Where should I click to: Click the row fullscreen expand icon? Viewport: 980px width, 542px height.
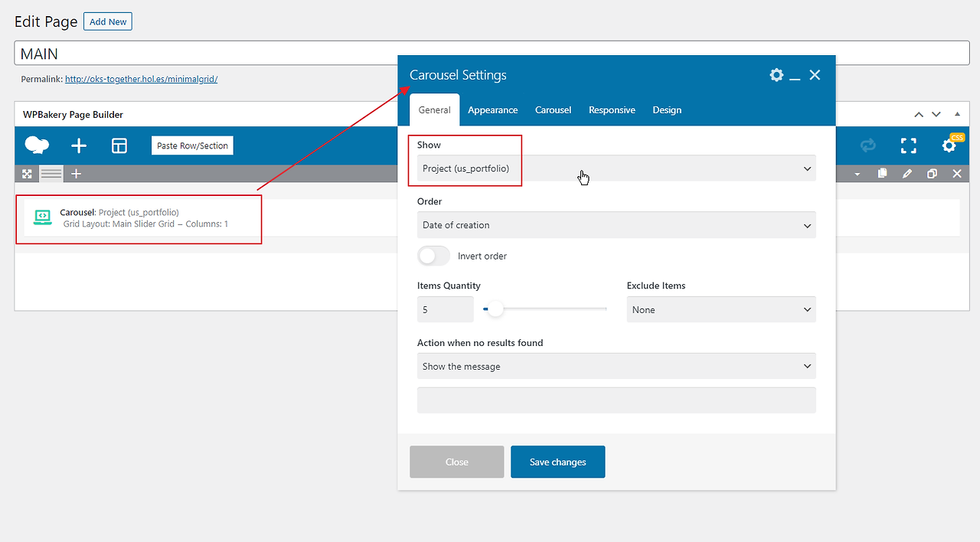[x=27, y=174]
